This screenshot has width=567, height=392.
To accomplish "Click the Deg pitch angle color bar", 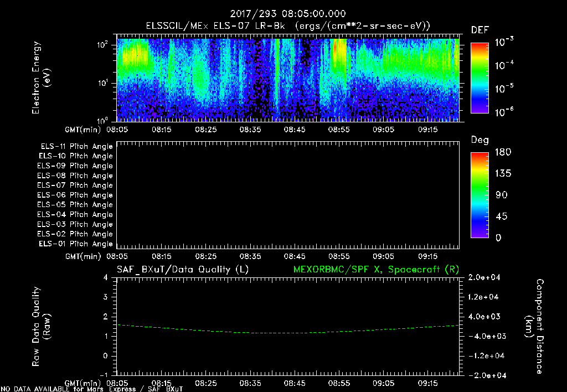I will point(480,195).
